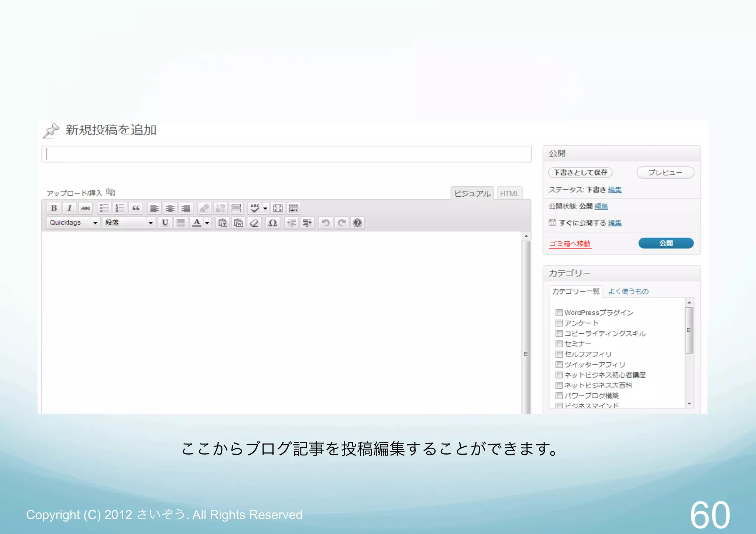Toggle bold formatting in editor toolbar

click(x=54, y=208)
